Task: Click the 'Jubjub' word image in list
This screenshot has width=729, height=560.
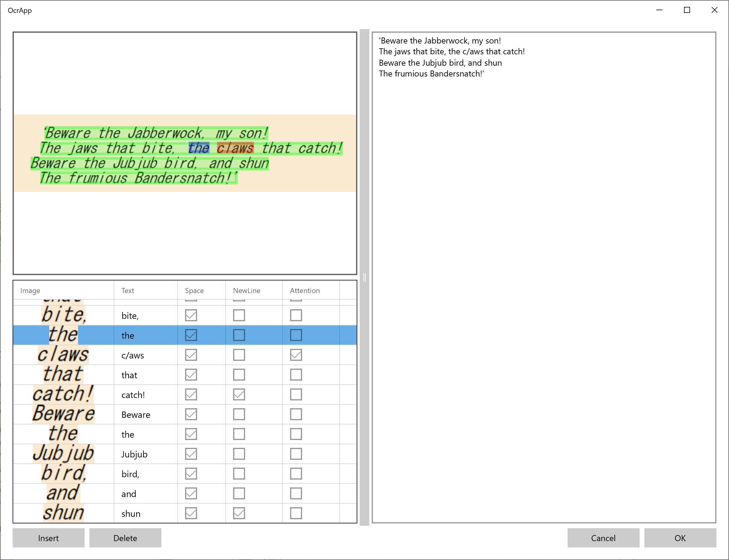Action: pyautogui.click(x=63, y=454)
